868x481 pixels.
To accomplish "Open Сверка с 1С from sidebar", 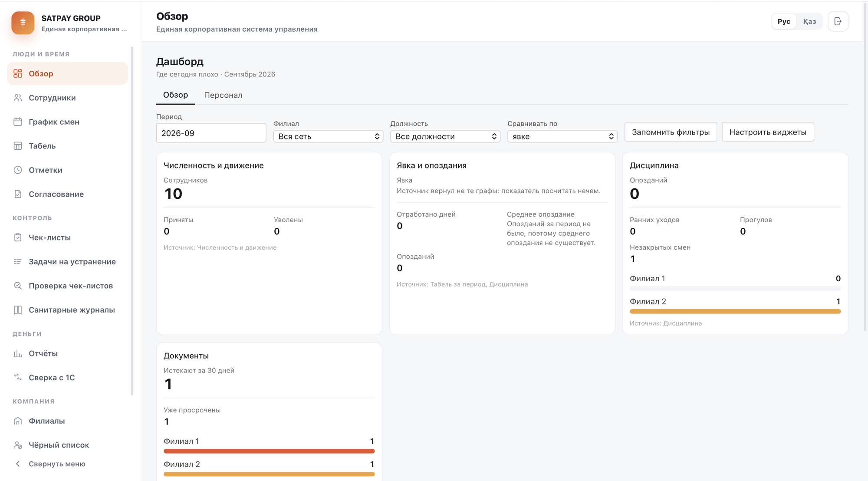I will pyautogui.click(x=67, y=378).
